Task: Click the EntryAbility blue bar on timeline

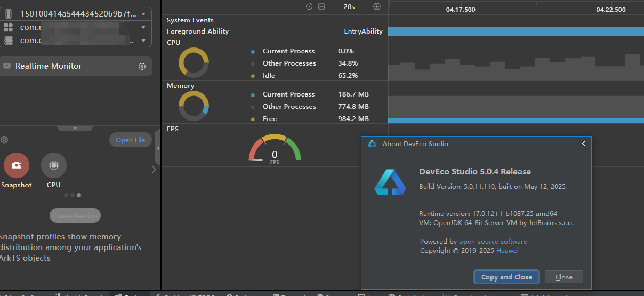Action: coord(516,31)
